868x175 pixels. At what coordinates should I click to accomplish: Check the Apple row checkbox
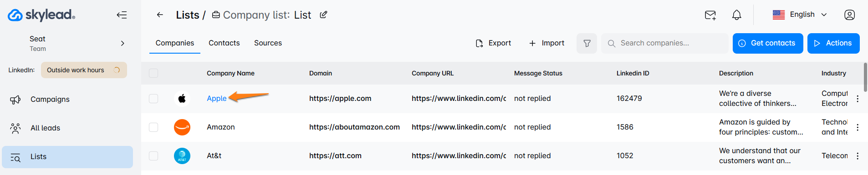coord(153,99)
